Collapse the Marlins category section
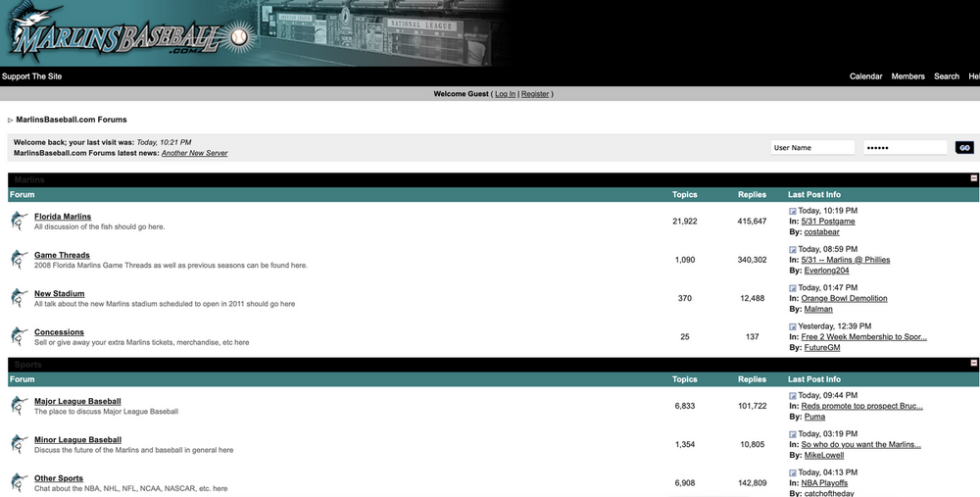980x497 pixels. point(973,178)
